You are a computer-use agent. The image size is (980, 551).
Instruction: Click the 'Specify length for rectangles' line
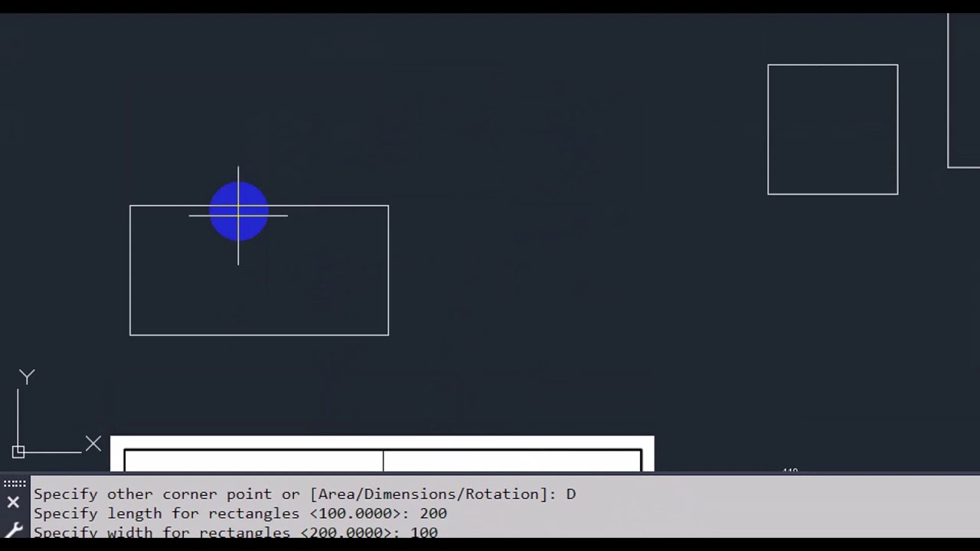(x=240, y=514)
